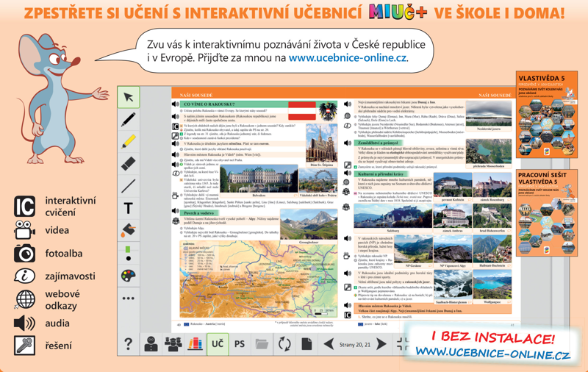Open the color palette
This screenshot has width=588, height=372.
point(128,276)
